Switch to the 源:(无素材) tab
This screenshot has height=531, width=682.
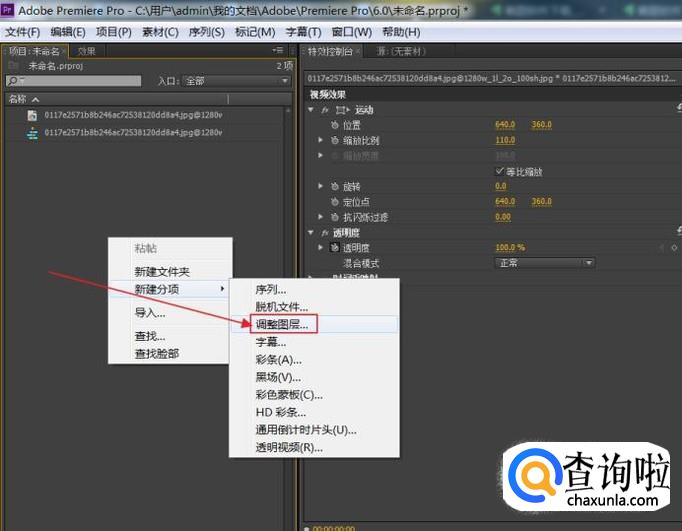tap(401, 51)
